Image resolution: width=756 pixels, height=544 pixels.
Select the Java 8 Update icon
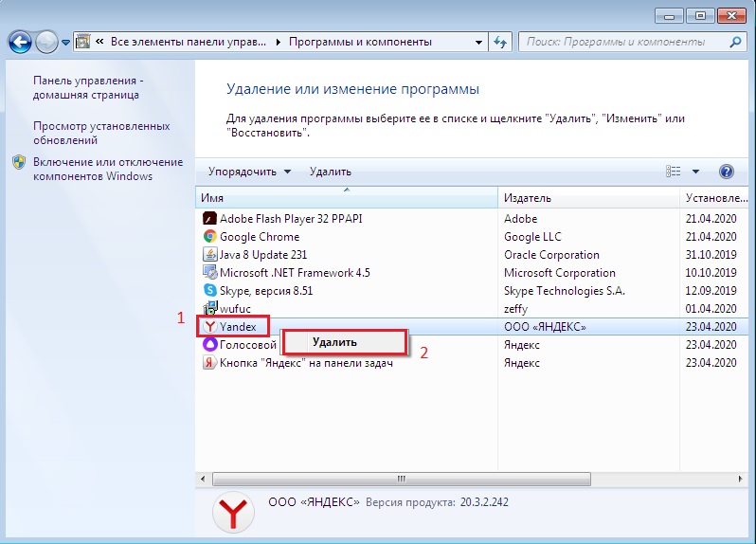[x=209, y=254]
